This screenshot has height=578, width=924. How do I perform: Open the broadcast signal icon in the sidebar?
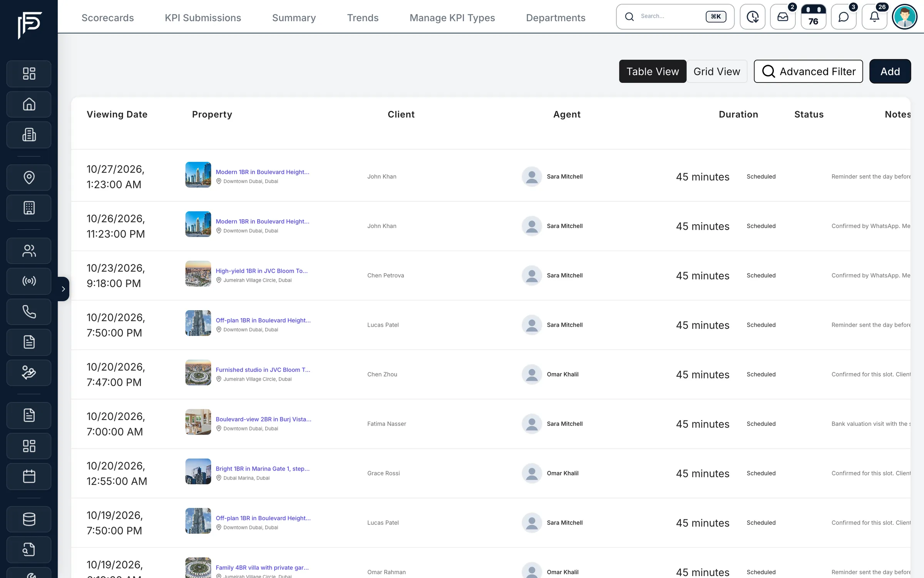pyautogui.click(x=29, y=281)
